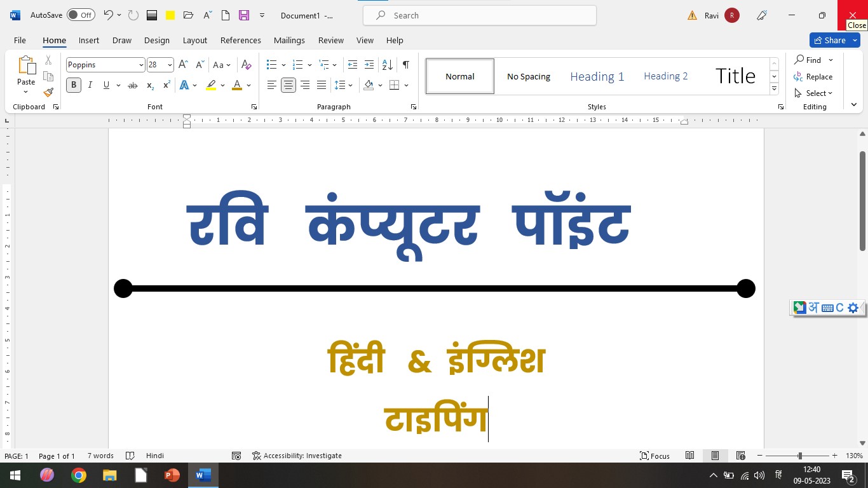Apply strikethrough formatting to text
The width and height of the screenshot is (868, 488).
click(x=132, y=85)
